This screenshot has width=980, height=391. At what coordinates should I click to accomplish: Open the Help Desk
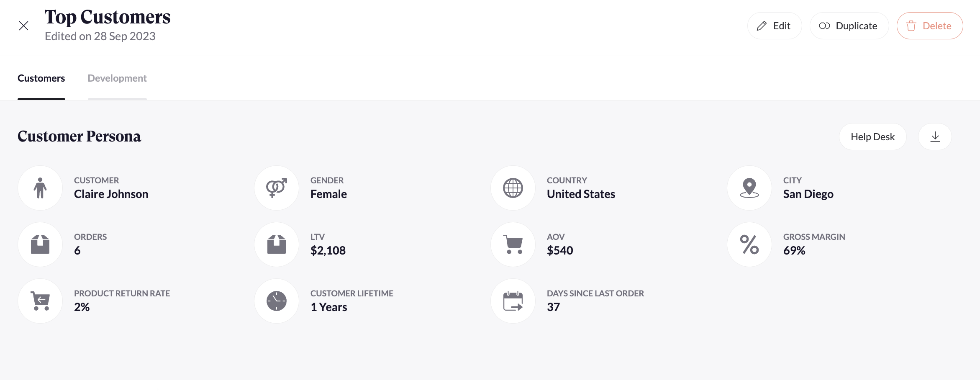coord(873,137)
